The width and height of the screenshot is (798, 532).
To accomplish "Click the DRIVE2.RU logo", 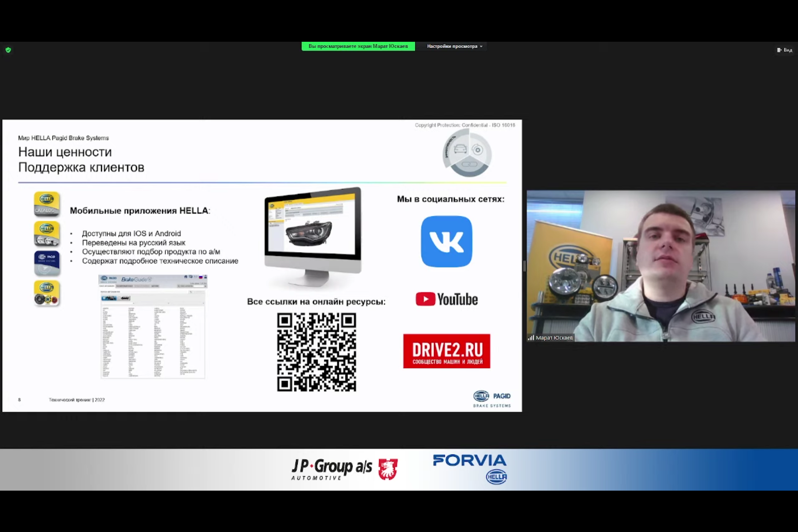I will (x=447, y=351).
